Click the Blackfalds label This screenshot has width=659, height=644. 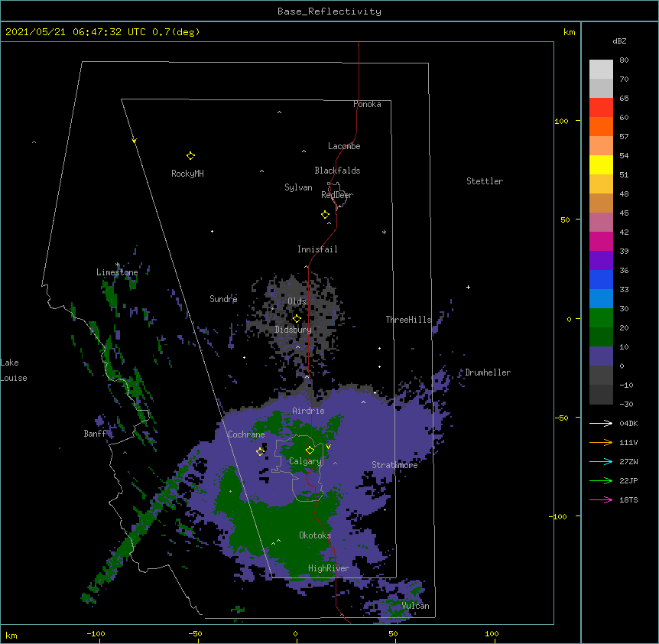pyautogui.click(x=337, y=171)
